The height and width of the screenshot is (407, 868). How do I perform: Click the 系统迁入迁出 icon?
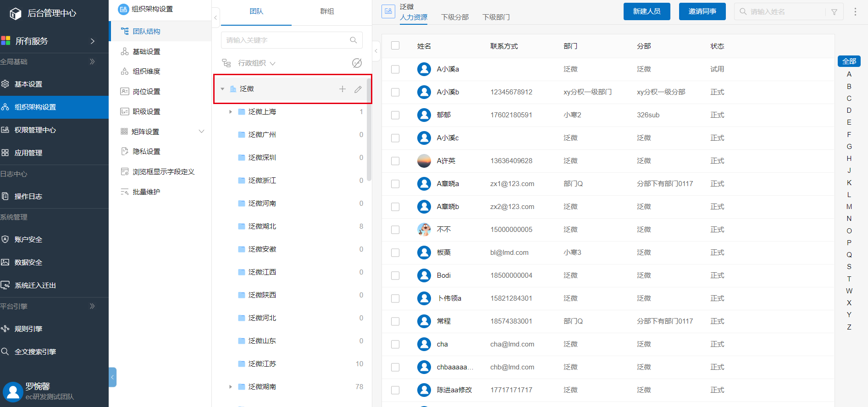5,285
